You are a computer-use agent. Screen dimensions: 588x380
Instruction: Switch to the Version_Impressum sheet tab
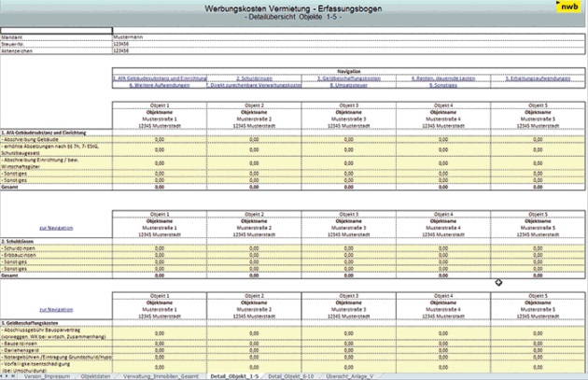(x=46, y=374)
